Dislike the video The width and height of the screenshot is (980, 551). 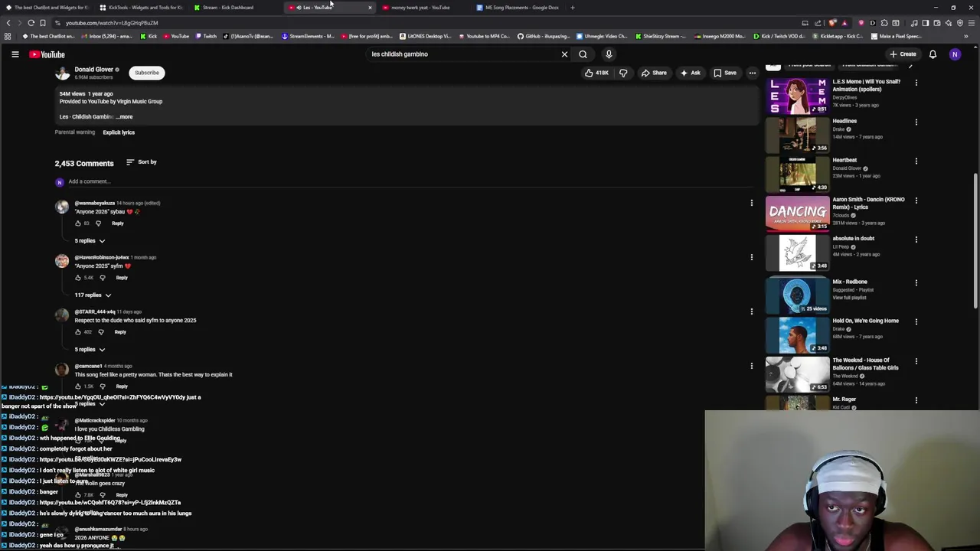(623, 73)
